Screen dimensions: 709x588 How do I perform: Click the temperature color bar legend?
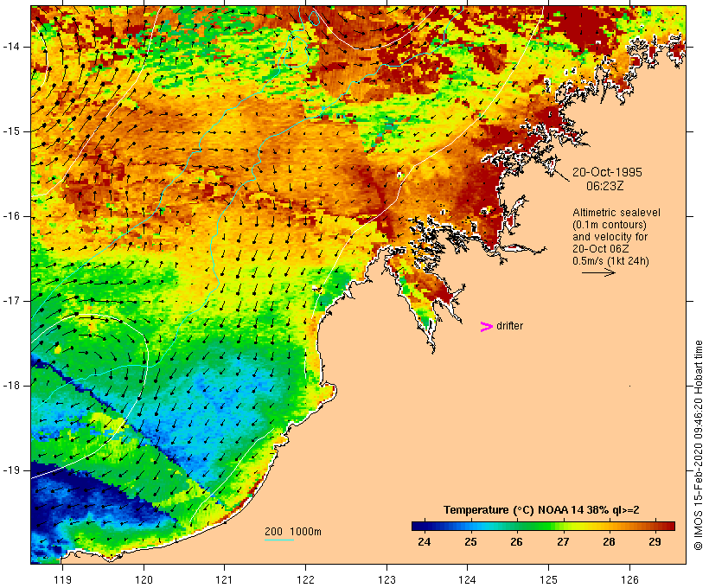coord(543,526)
